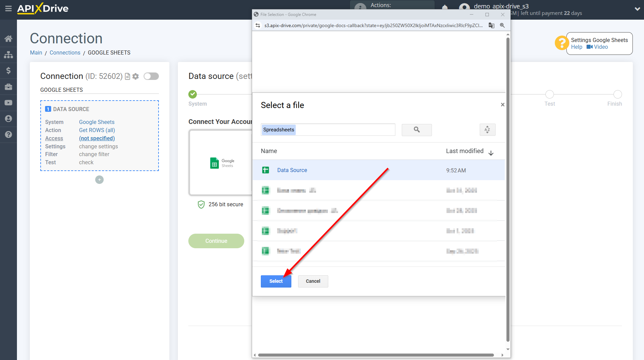Expand the add step plus button
This screenshot has width=644, height=360.
[x=99, y=179]
